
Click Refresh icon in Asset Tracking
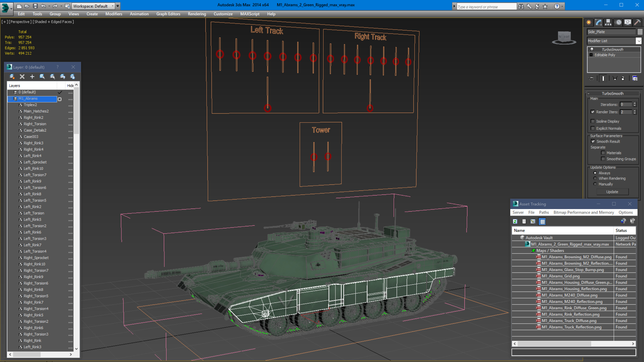point(515,221)
